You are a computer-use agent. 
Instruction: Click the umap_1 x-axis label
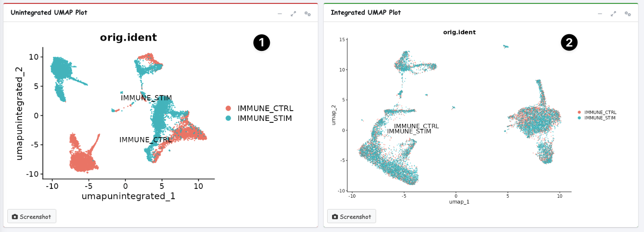pyautogui.click(x=455, y=201)
